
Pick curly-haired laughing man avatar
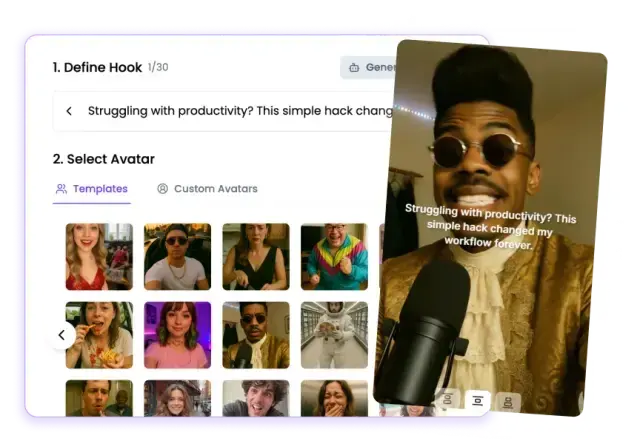pos(256,398)
